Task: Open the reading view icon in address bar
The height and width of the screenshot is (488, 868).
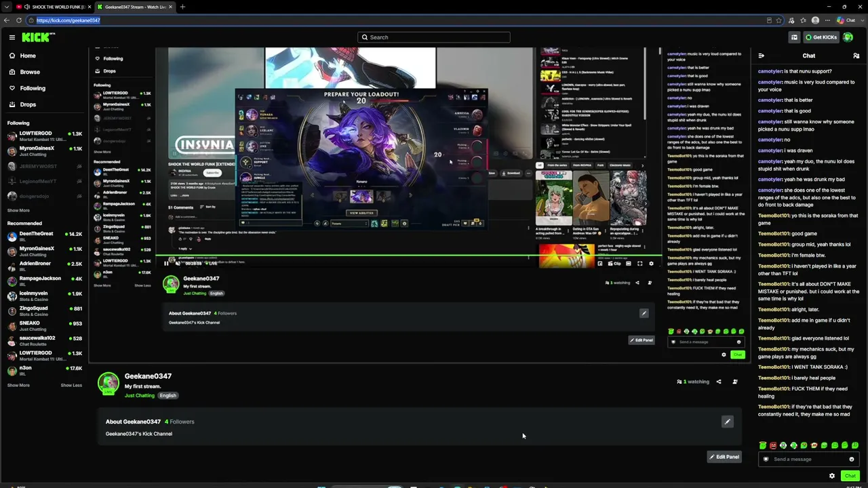Action: (x=769, y=20)
